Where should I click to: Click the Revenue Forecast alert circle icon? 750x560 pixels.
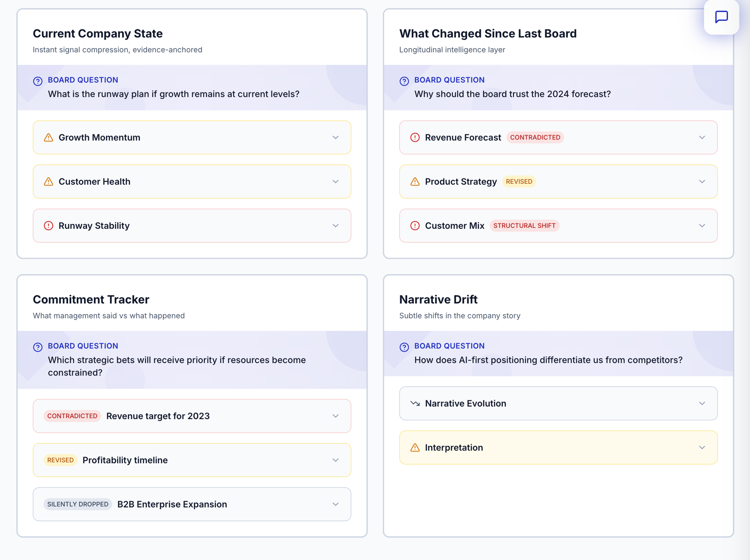pyautogui.click(x=415, y=137)
